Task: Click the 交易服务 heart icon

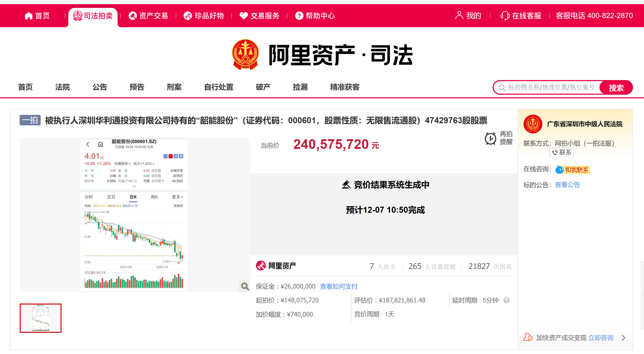Action: [x=244, y=16]
